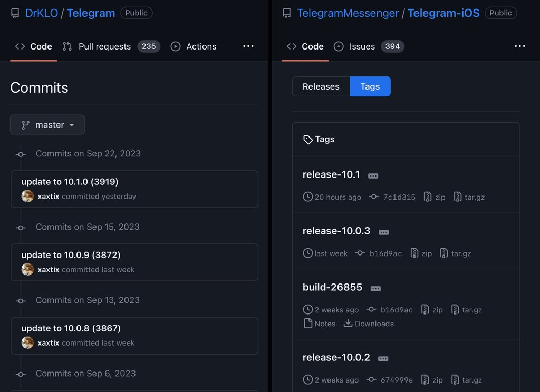Click 'Commits on Sep 15, 2023' heading

[x=88, y=227]
